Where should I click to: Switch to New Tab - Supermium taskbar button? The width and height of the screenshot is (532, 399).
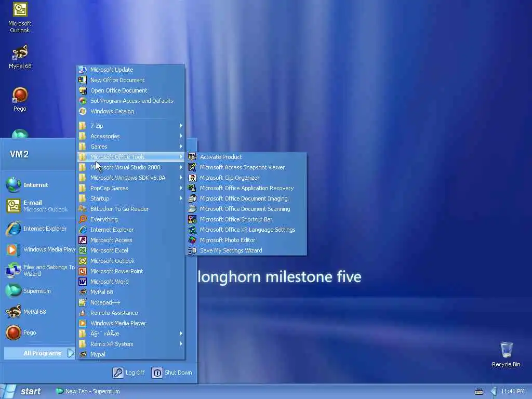coord(88,392)
